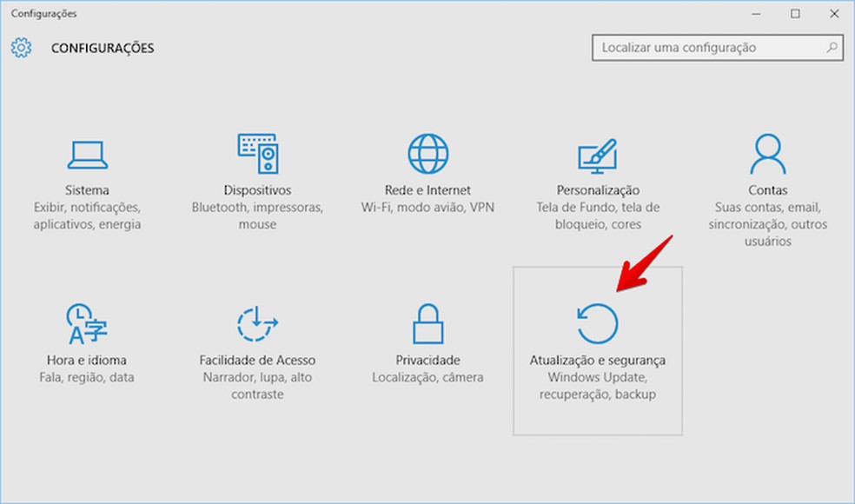Select the 'Personalização' label

coord(598,190)
